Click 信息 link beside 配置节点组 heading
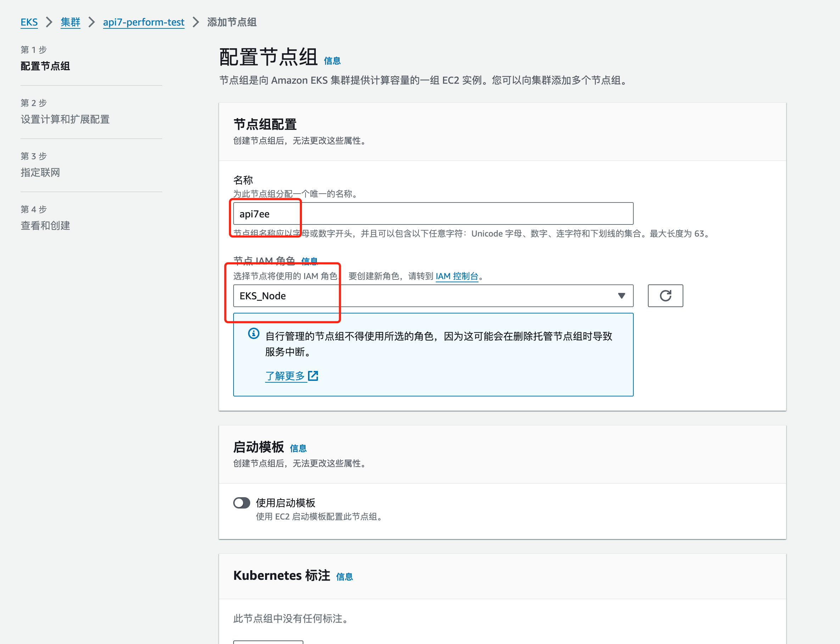The width and height of the screenshot is (840, 644). (332, 61)
